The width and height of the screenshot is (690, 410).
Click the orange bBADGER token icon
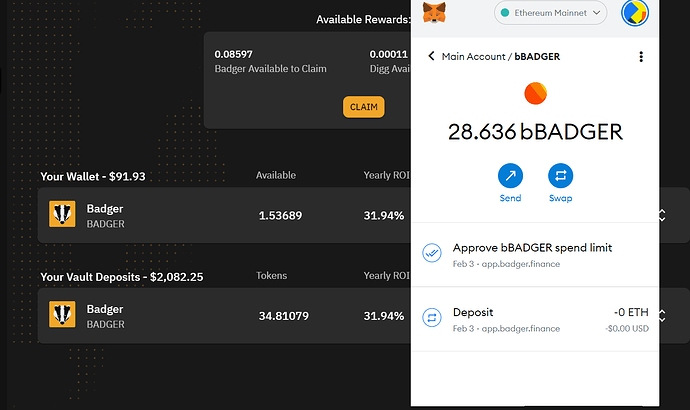coord(536,94)
